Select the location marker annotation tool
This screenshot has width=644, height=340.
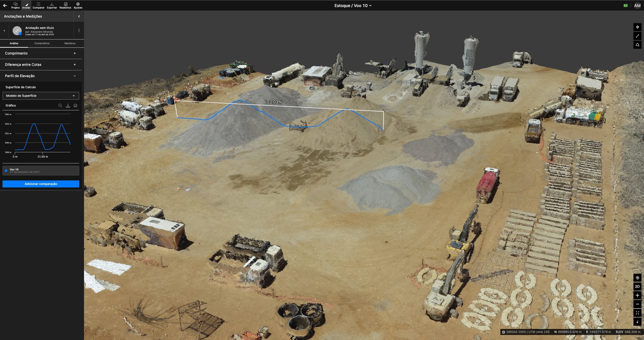tap(638, 27)
